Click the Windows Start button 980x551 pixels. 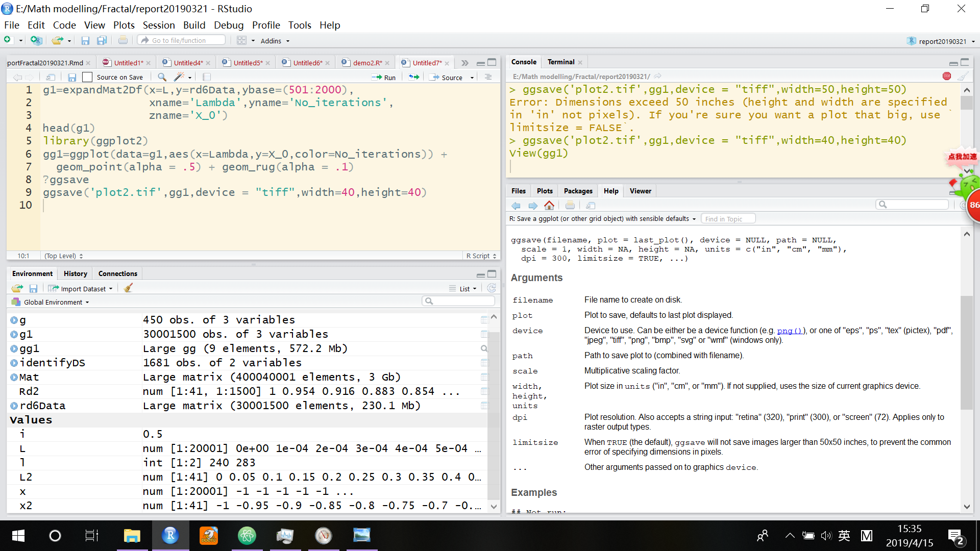tap(18, 535)
